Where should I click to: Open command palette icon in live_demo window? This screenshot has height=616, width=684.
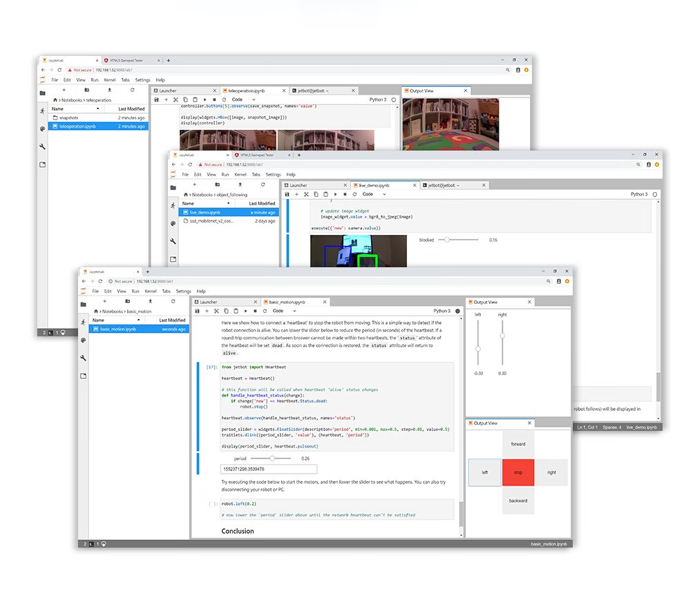click(x=173, y=223)
